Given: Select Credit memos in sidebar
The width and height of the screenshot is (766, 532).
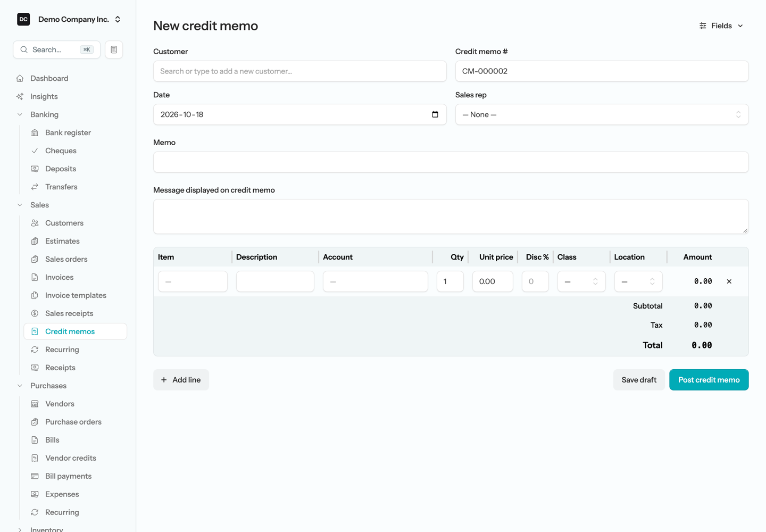Looking at the screenshot, I should 76,331.
